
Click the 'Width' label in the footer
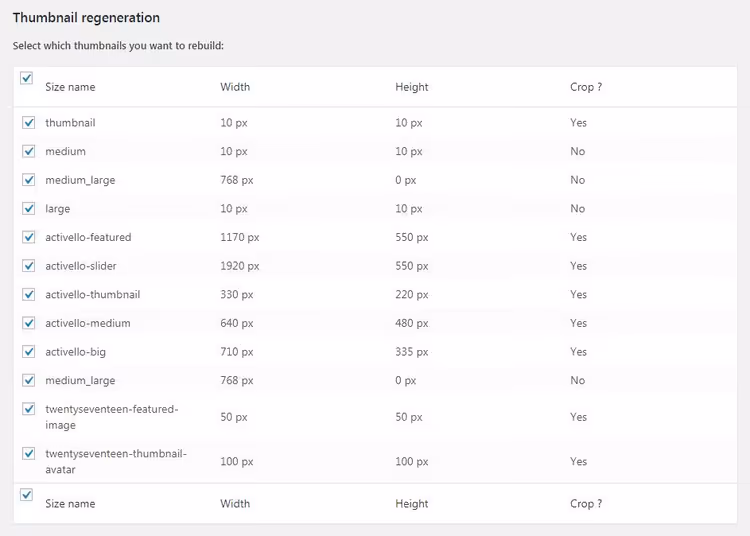(235, 503)
